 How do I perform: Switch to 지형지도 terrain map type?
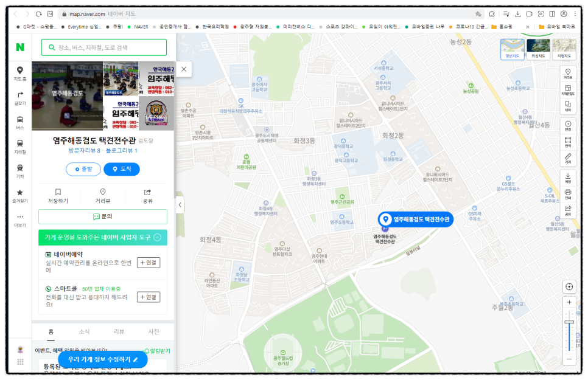click(x=564, y=49)
